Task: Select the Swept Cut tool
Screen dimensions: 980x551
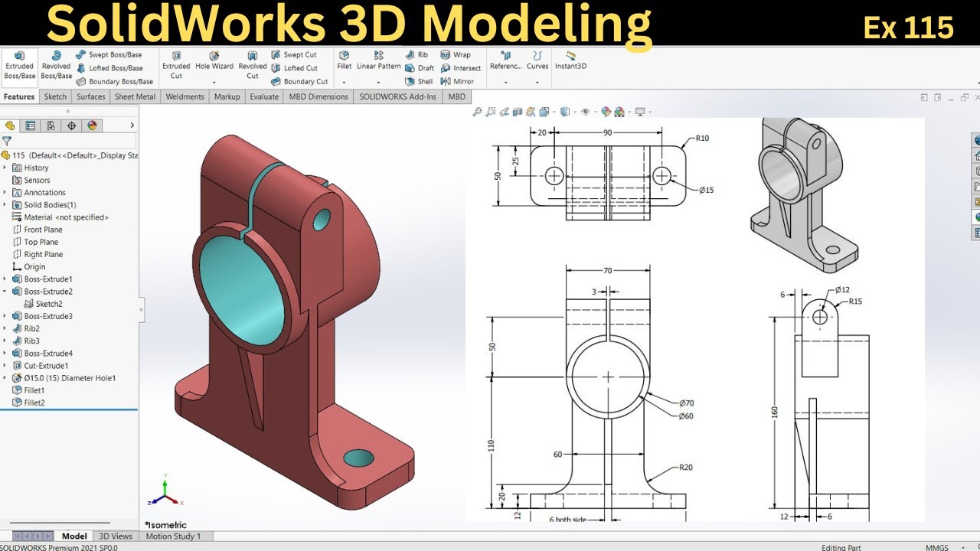Action: click(294, 55)
